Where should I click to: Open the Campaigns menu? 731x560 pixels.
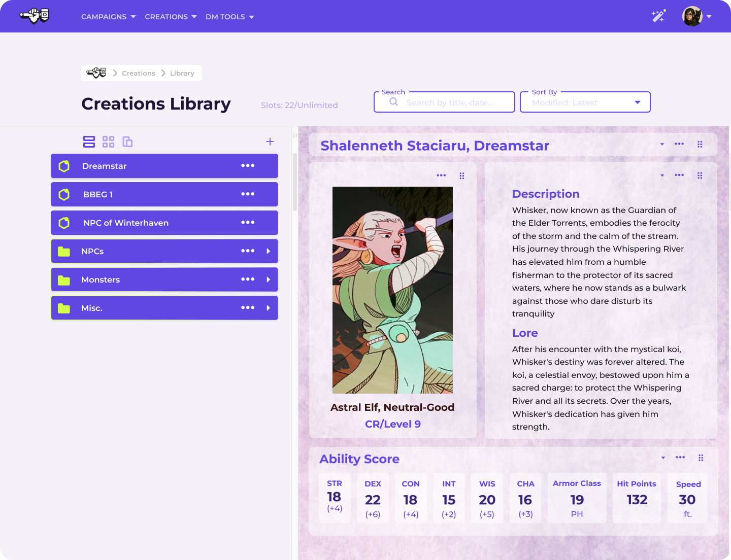[x=108, y=17]
